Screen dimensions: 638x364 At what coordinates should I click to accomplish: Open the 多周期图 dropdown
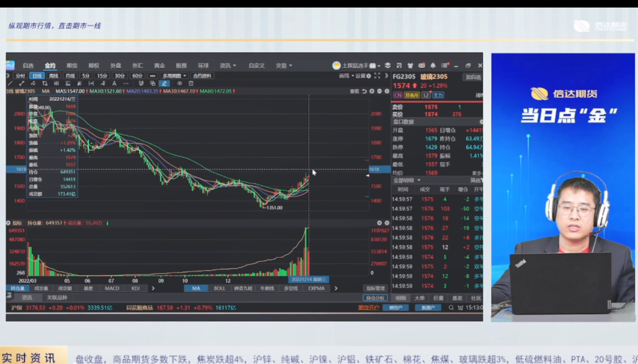pyautogui.click(x=174, y=76)
